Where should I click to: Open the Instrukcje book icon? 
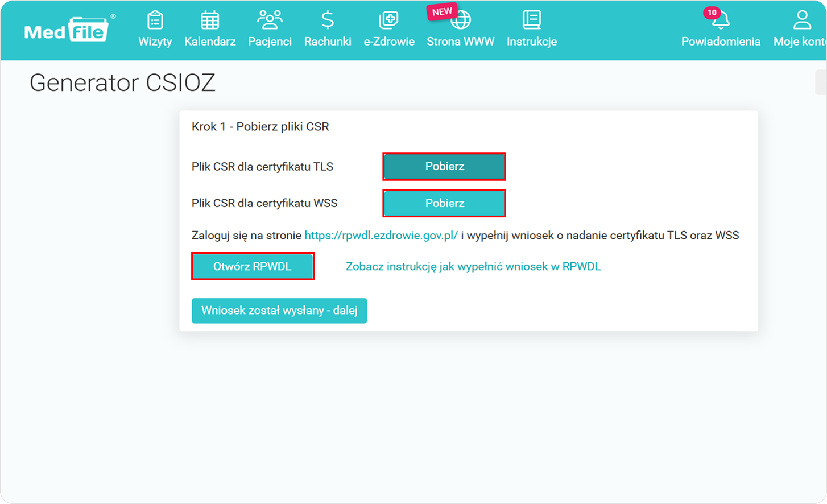pos(531,19)
